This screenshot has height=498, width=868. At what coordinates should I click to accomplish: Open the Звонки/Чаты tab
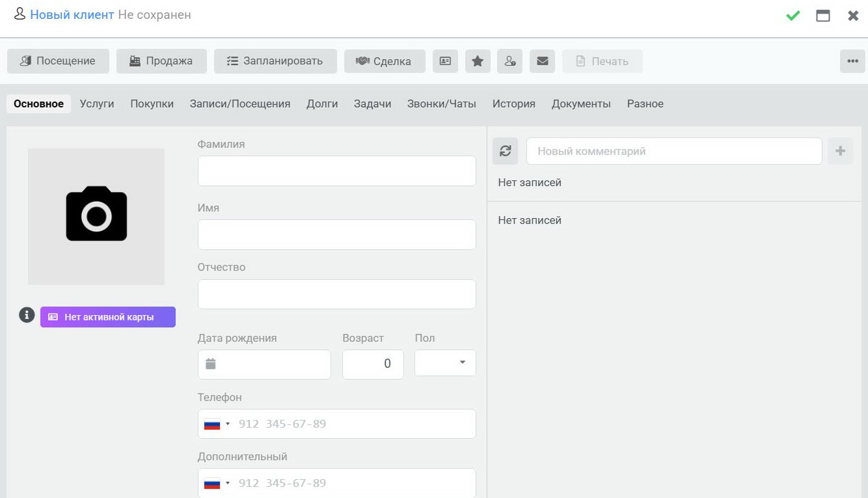pos(442,104)
